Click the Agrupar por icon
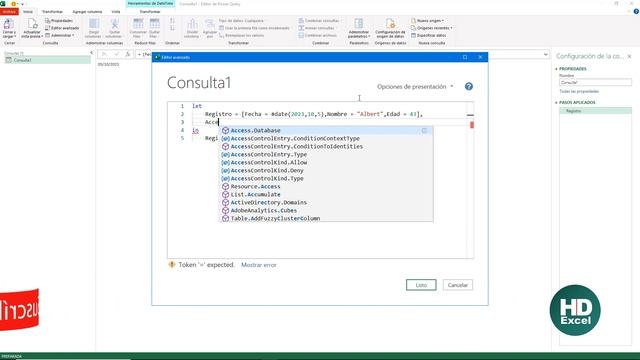Image resolution: width=640 pixels, height=360 pixels. click(x=210, y=24)
